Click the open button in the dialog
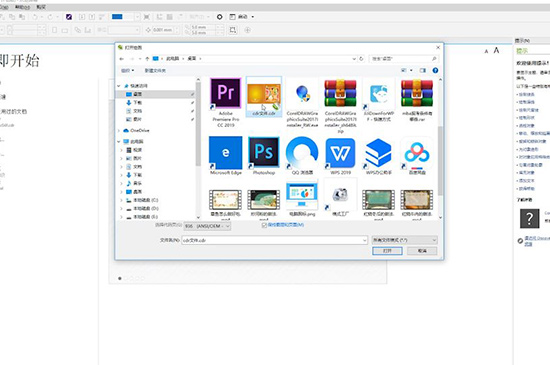This screenshot has height=365, width=550. coord(387,251)
